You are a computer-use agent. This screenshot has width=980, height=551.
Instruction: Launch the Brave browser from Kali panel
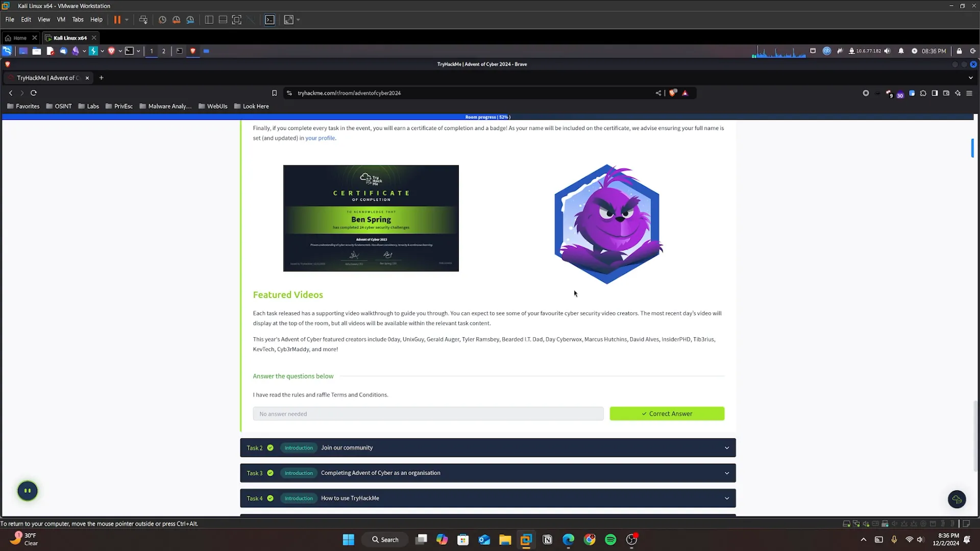pos(111,51)
